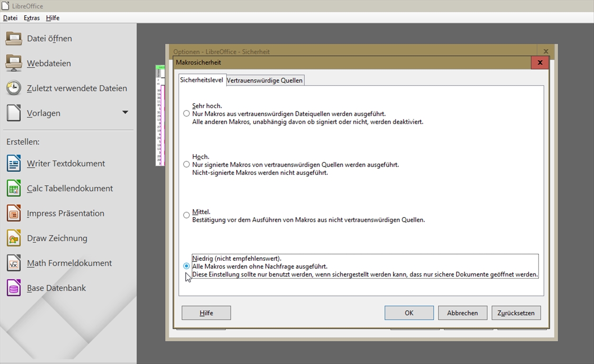
Task: Click the Writer Textdokument label
Action: click(66, 164)
